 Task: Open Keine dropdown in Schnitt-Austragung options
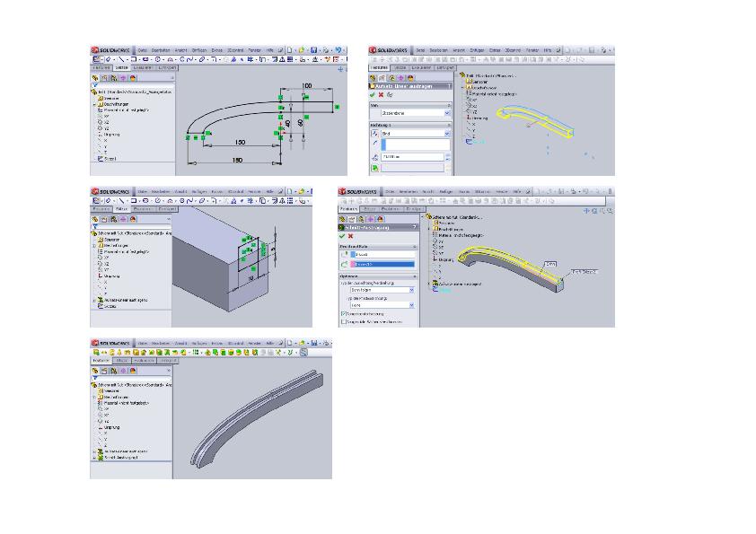tap(411, 305)
